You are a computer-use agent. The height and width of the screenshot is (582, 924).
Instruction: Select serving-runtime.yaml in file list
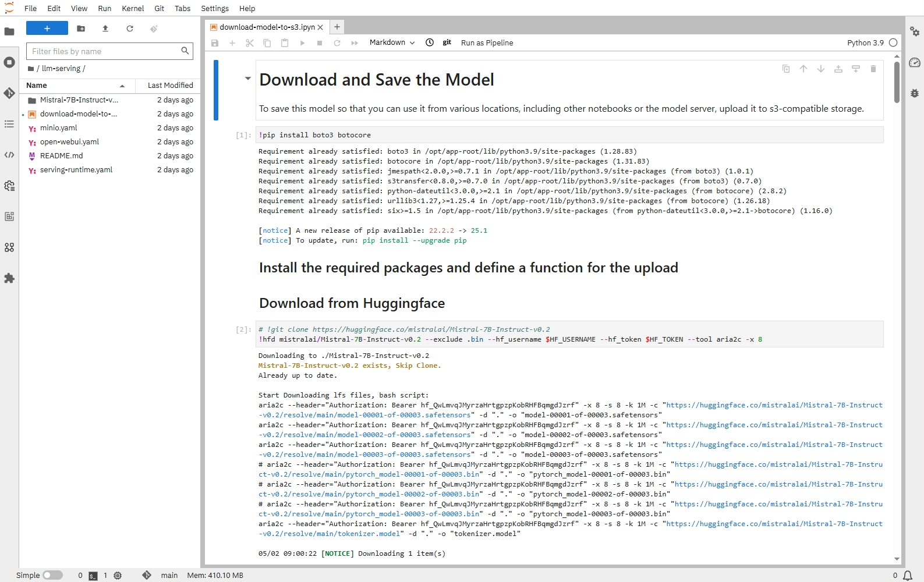click(x=111, y=170)
